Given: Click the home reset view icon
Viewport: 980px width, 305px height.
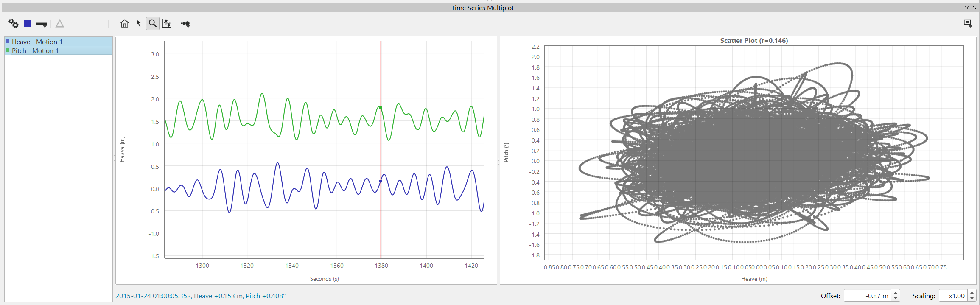Looking at the screenshot, I should pyautogui.click(x=124, y=24).
